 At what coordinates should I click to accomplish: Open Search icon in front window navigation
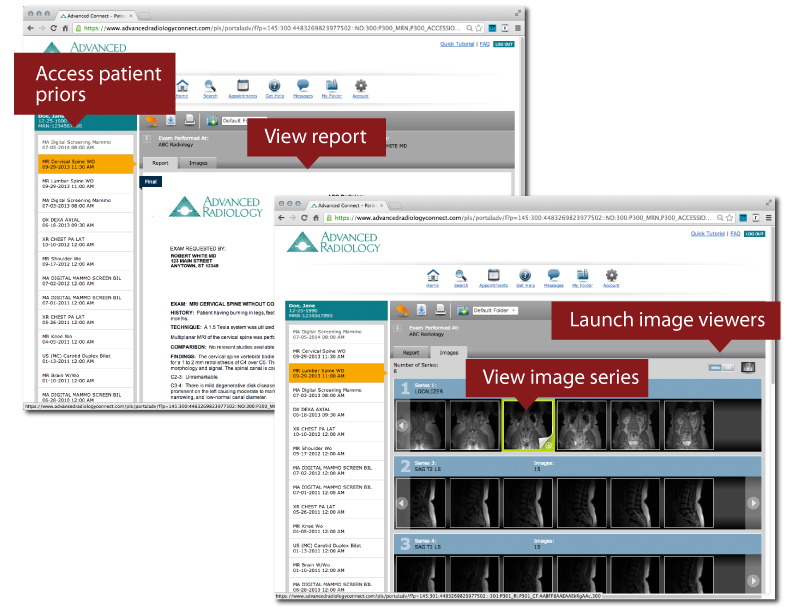[461, 276]
